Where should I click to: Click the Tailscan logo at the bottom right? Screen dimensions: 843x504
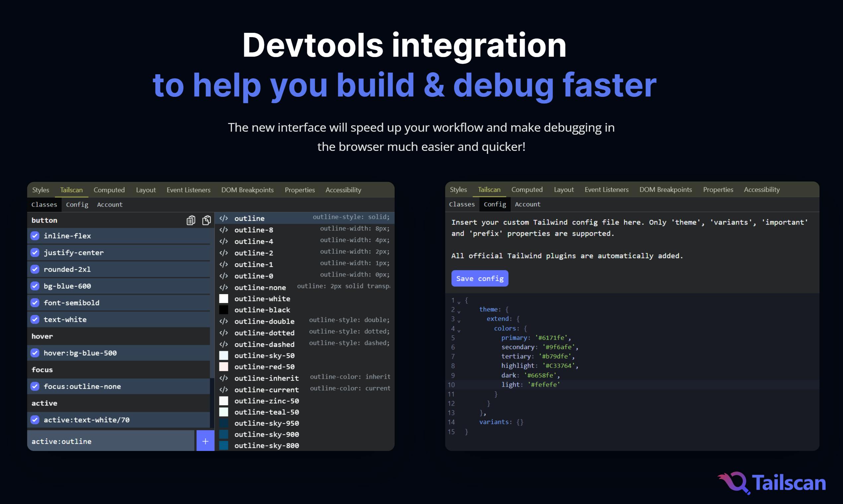(x=772, y=482)
